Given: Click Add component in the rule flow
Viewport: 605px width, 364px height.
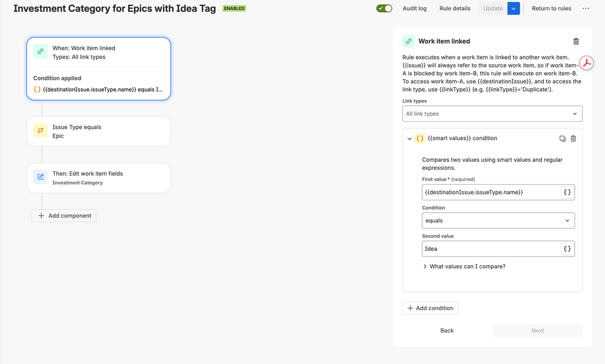Looking at the screenshot, I should tap(64, 216).
